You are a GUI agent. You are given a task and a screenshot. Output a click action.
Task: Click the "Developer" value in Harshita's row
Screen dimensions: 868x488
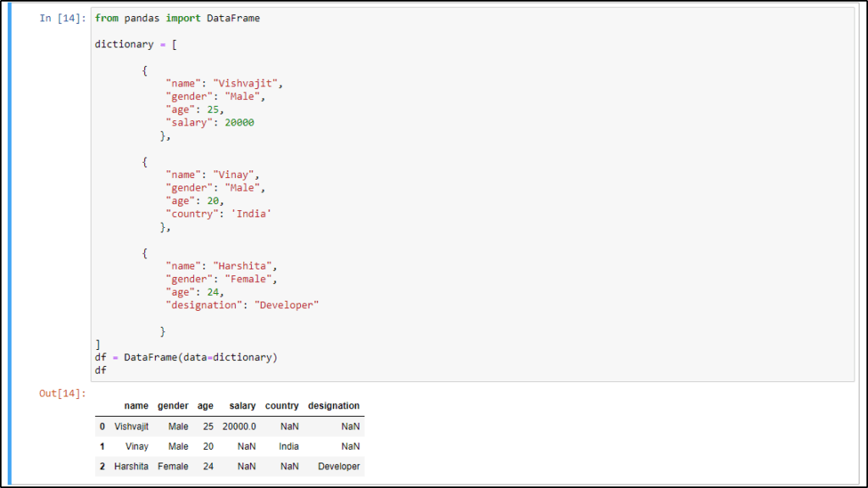click(x=338, y=466)
